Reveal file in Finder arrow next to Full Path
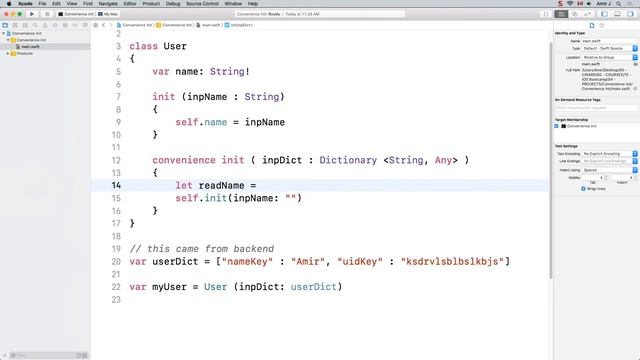The width and height of the screenshot is (640, 360). (635, 89)
